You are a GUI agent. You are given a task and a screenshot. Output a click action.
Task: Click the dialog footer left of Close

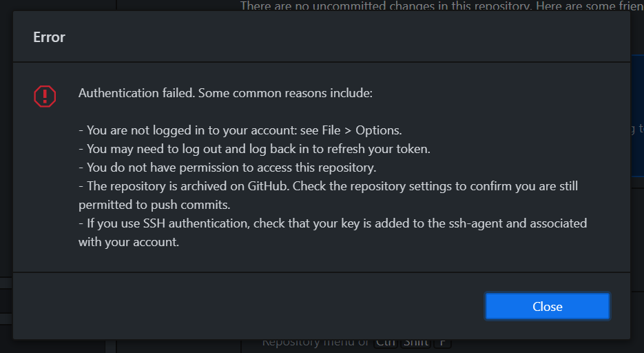coord(247,306)
